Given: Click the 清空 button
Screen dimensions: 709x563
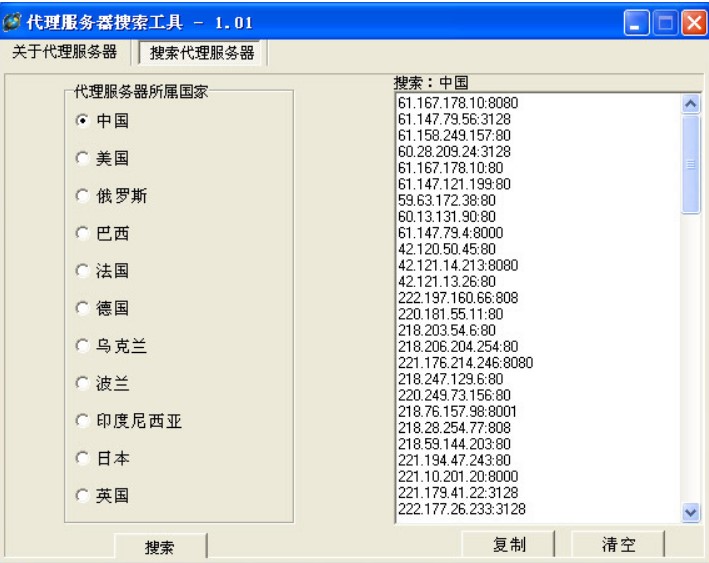Looking at the screenshot, I should (x=618, y=544).
